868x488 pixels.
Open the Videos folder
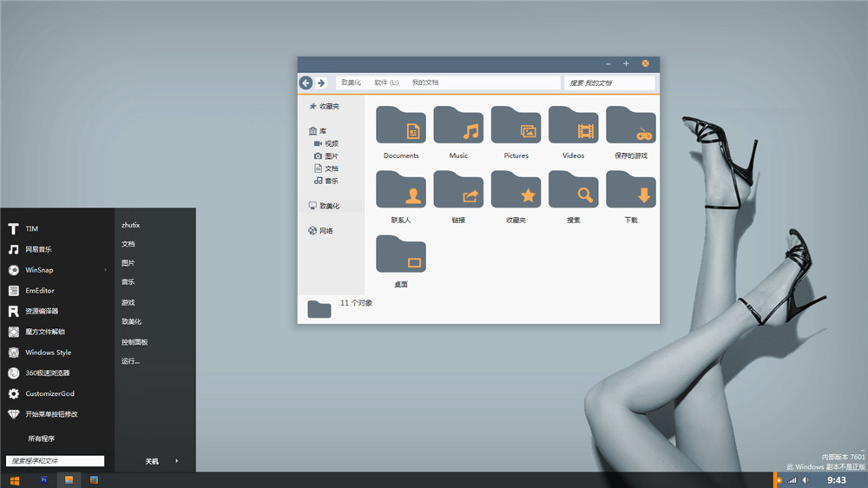click(x=573, y=127)
